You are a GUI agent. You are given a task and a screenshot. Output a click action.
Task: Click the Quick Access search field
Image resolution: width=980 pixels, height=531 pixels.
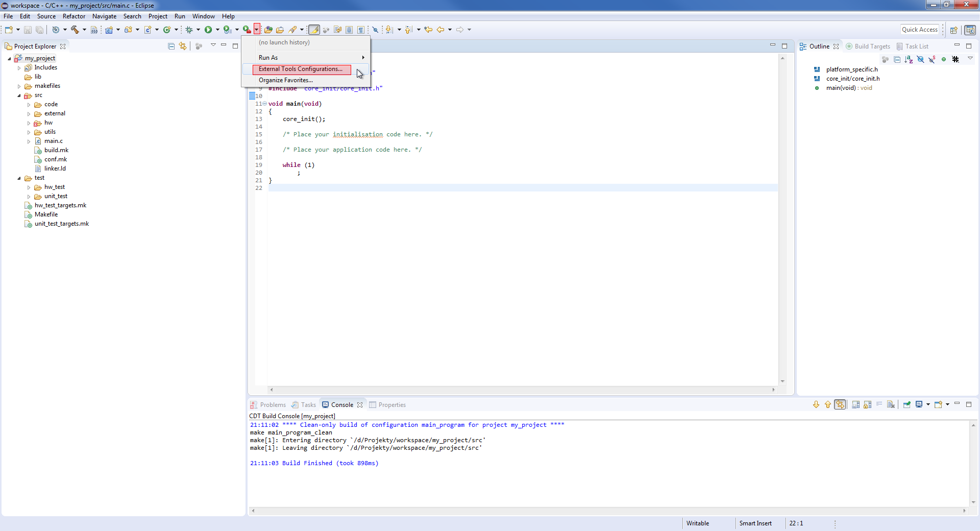click(x=919, y=30)
